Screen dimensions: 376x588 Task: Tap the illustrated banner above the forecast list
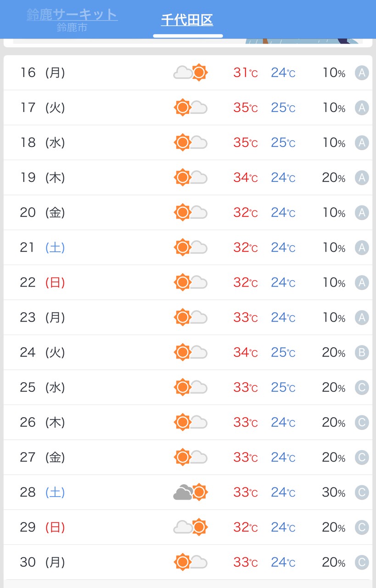[x=188, y=41]
